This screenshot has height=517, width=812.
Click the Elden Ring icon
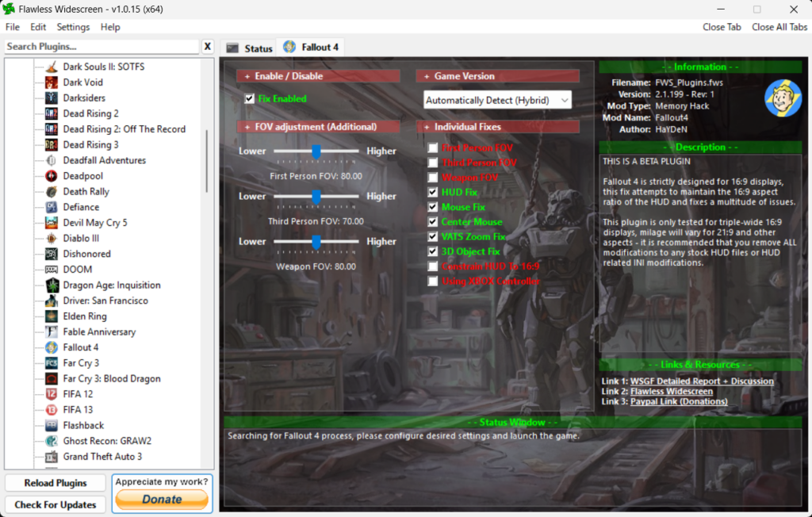52,316
